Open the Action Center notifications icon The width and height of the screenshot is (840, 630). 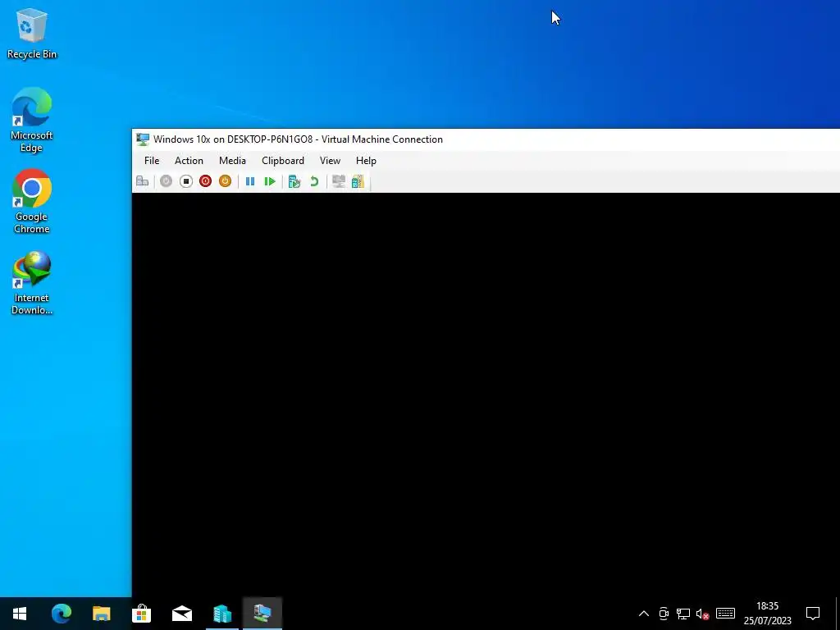coord(813,614)
